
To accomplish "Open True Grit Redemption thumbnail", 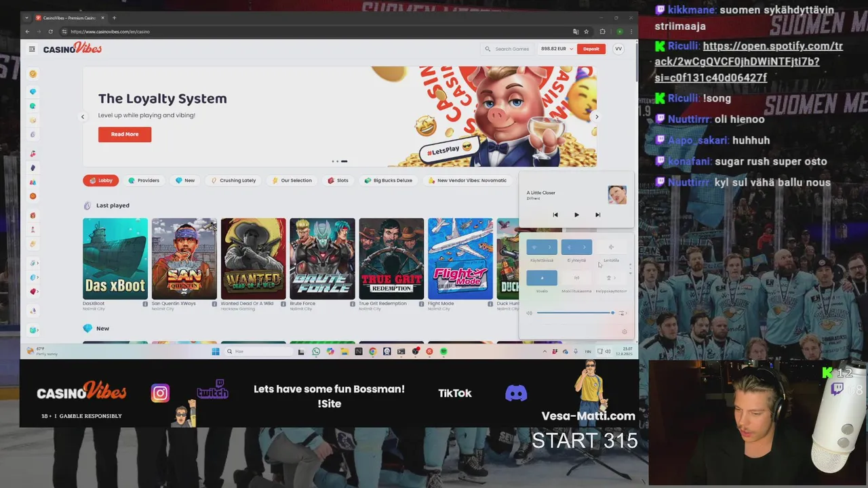I will pyautogui.click(x=391, y=258).
